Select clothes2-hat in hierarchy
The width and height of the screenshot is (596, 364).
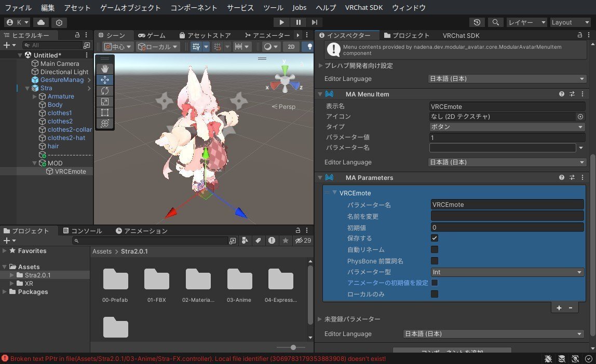click(66, 138)
